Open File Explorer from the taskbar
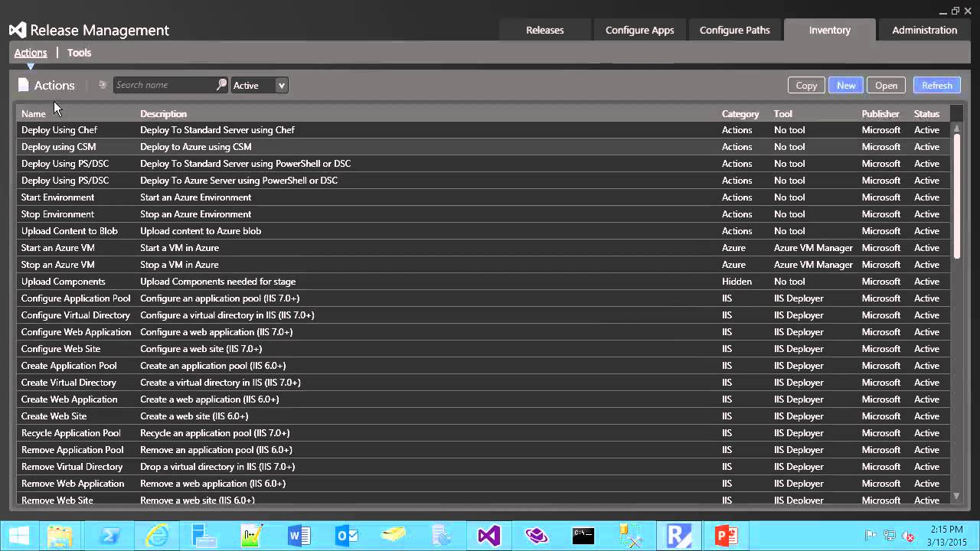Screen dimensions: 980x551 pyautogui.click(x=60, y=536)
